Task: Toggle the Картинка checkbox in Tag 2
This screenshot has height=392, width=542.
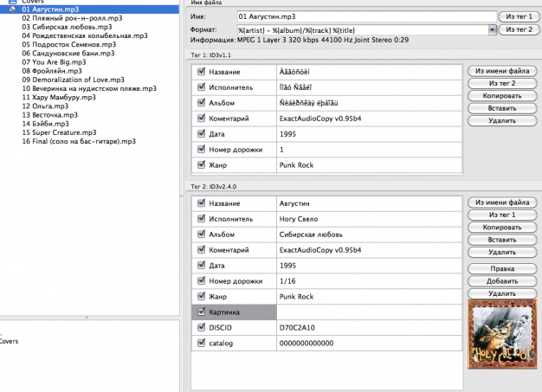Action: (x=201, y=312)
